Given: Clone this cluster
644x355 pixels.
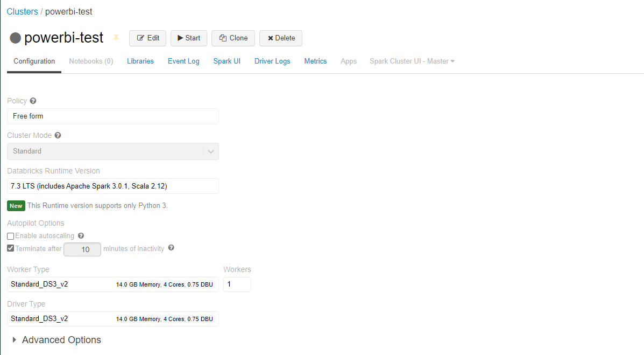Looking at the screenshot, I should click(233, 38).
